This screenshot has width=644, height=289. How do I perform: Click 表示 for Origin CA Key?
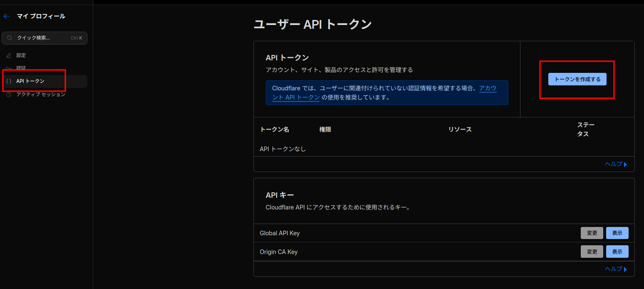tap(617, 252)
